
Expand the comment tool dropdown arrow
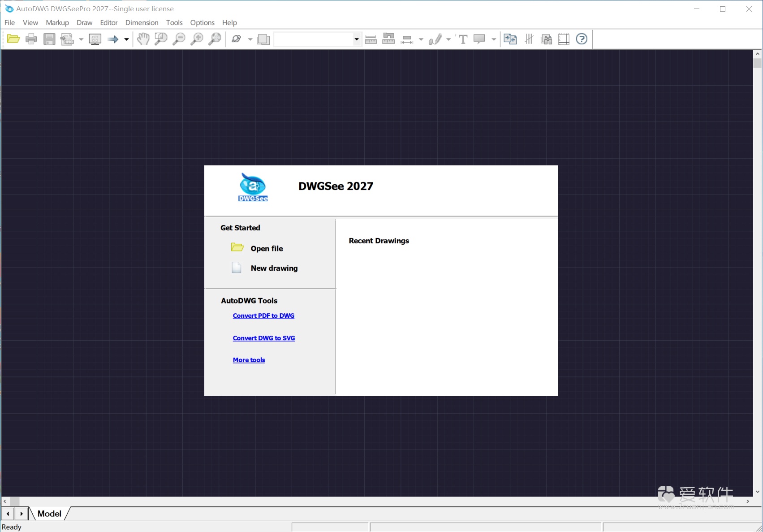click(x=494, y=39)
